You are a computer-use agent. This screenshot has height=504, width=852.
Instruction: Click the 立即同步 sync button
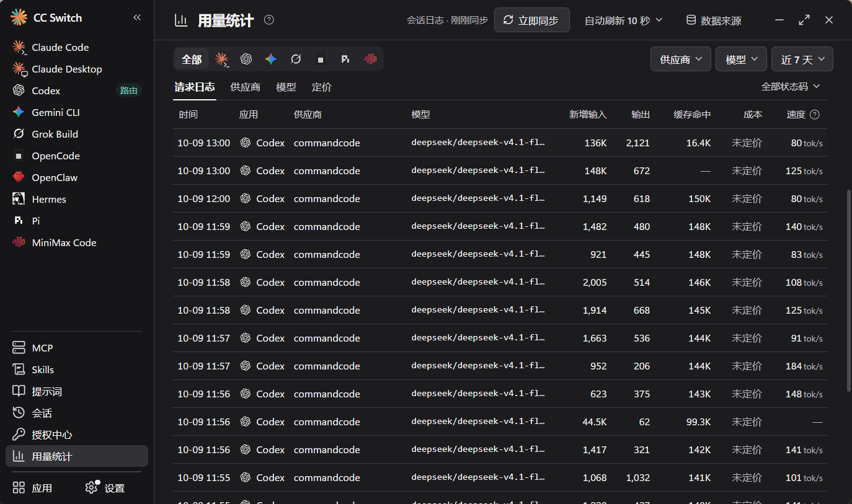tap(531, 20)
